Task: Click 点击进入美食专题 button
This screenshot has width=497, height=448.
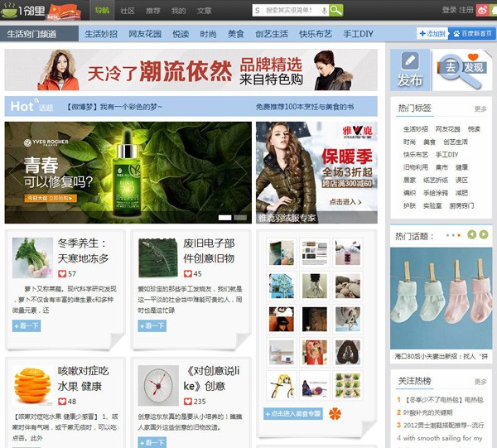Action: click(293, 413)
